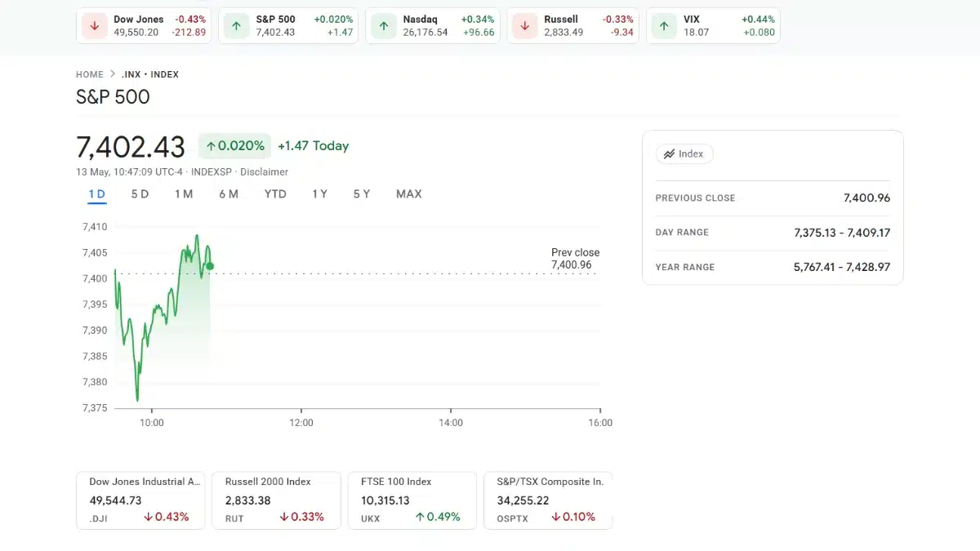980x551 pixels.
Task: Click the PREVIOUS CLOSE value 7,400.96
Action: (x=866, y=198)
